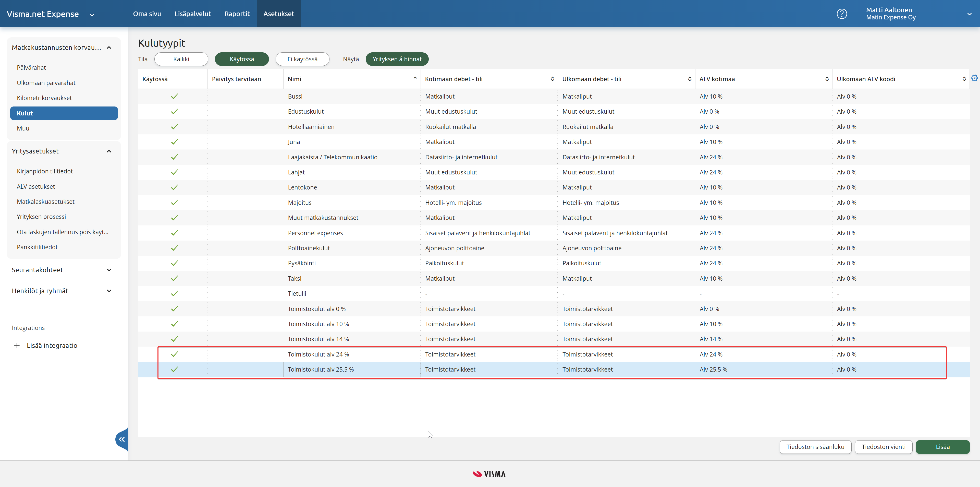Expand the Seurantakohteet section
The width and height of the screenshot is (980, 487).
click(x=109, y=270)
